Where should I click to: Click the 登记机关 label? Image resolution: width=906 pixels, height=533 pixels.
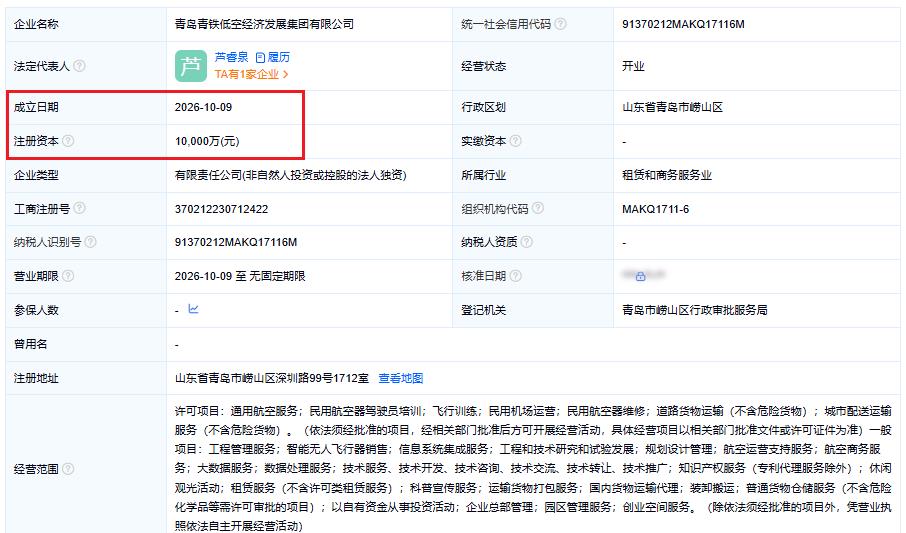(x=483, y=310)
